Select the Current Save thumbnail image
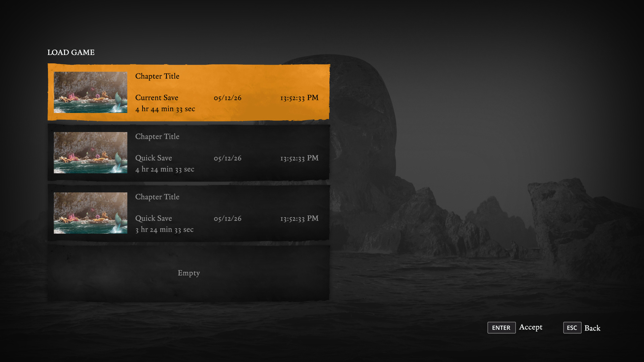This screenshot has width=644, height=362. coord(90,92)
